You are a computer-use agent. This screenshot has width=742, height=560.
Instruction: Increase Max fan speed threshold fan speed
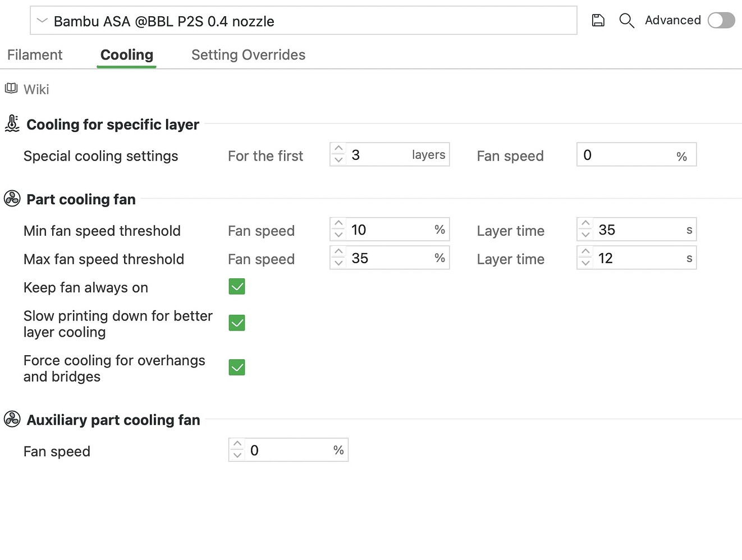click(338, 252)
